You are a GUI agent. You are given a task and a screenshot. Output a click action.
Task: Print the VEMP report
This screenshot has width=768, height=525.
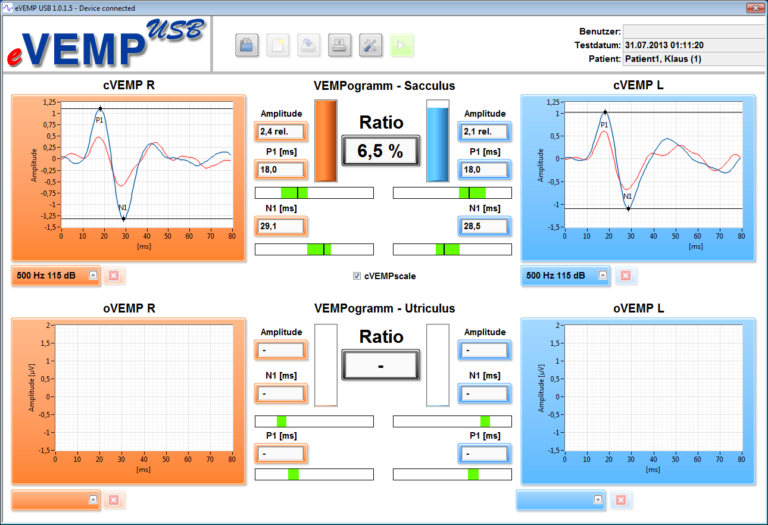pyautogui.click(x=340, y=45)
